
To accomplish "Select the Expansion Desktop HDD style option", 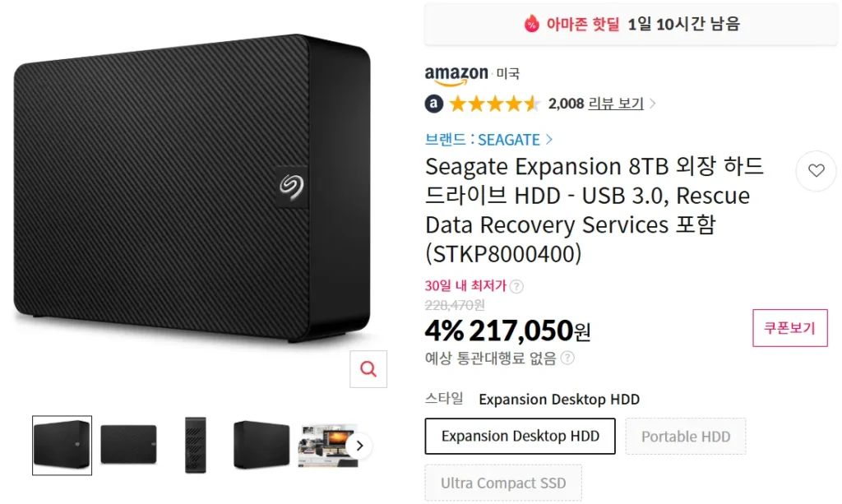I will tap(519, 437).
